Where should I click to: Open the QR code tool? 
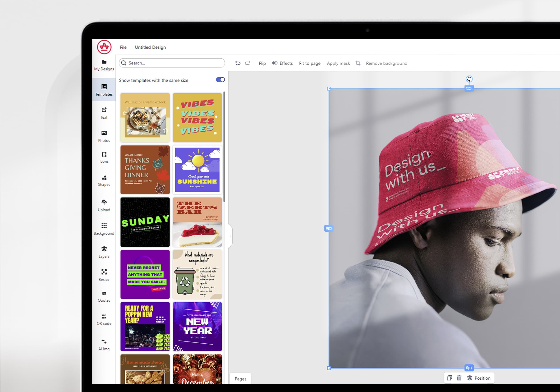tap(104, 319)
